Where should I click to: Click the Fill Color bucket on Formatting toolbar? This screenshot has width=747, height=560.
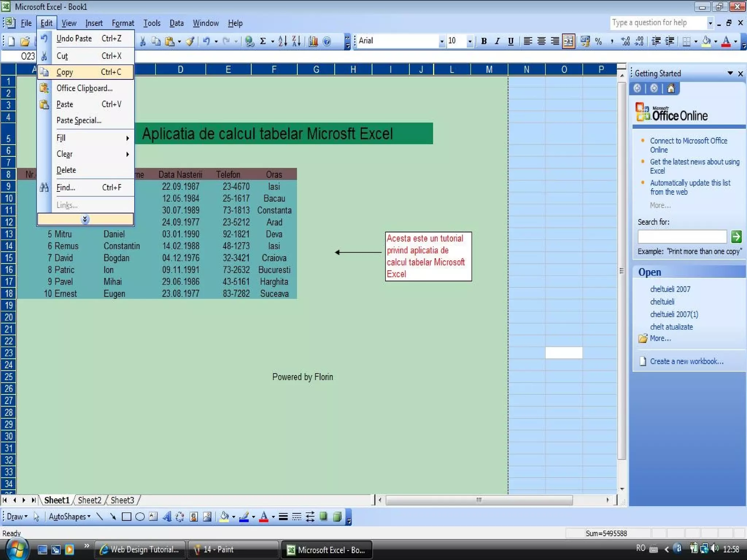point(706,41)
